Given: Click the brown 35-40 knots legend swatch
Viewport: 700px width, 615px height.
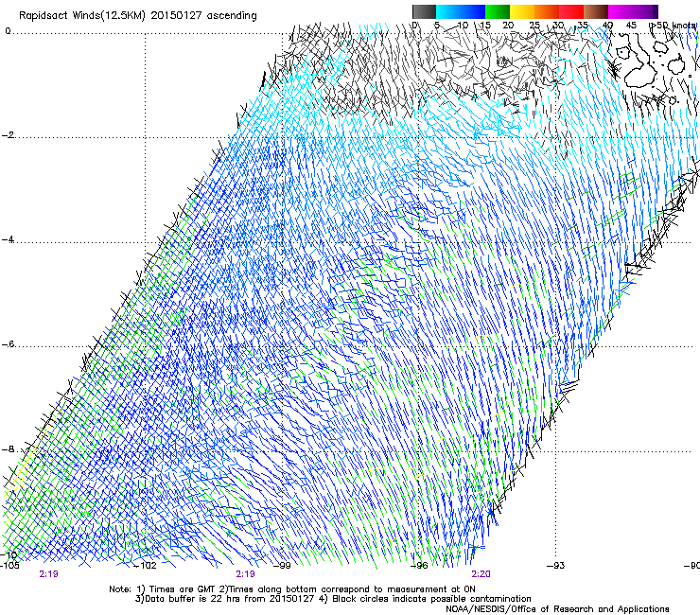Looking at the screenshot, I should click(596, 11).
